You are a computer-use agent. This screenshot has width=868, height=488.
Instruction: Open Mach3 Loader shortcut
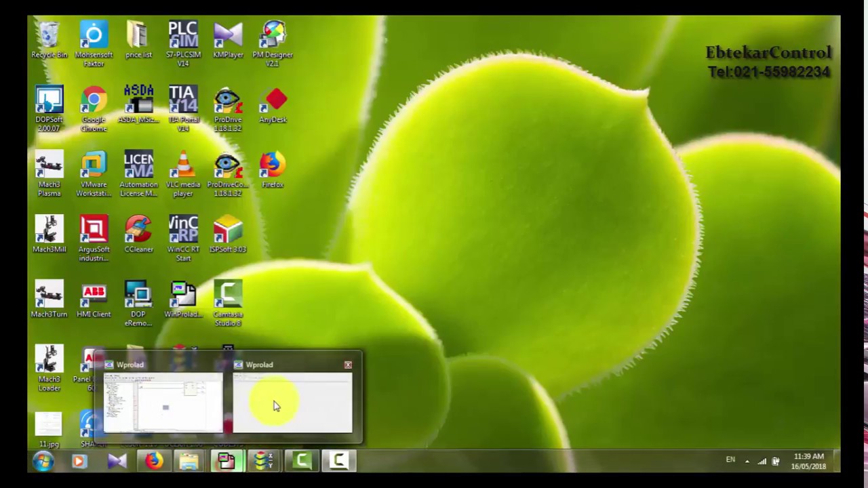pos(49,369)
